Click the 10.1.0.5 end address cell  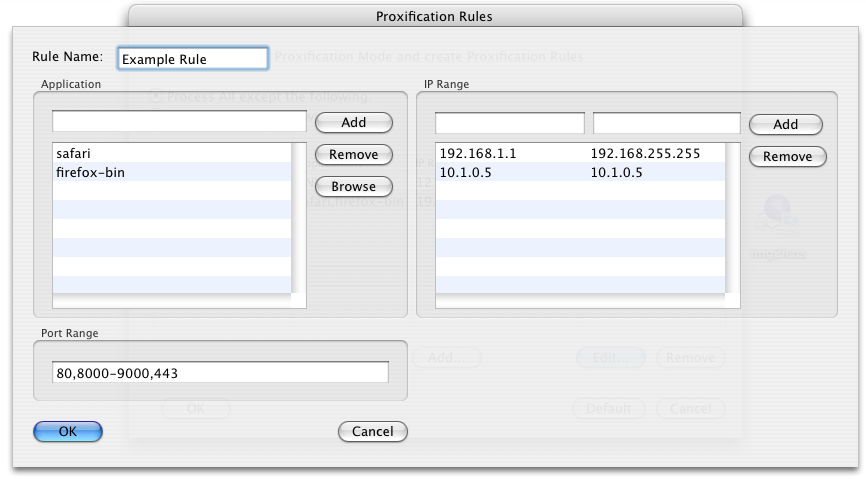[x=616, y=172]
